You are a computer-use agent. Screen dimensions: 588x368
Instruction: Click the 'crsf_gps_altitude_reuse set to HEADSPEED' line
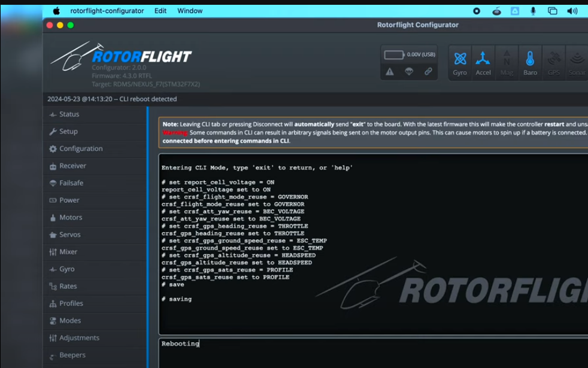click(237, 263)
